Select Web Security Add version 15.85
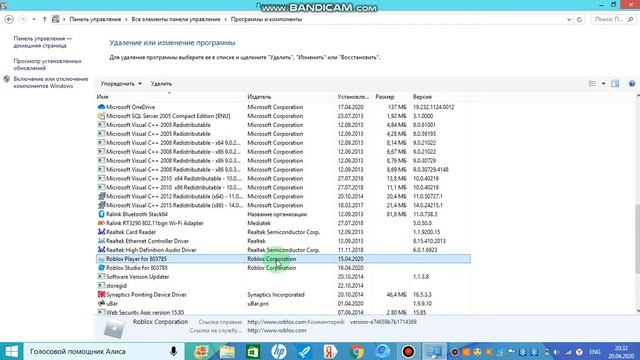Screen dimensions: 640x360 283,312
